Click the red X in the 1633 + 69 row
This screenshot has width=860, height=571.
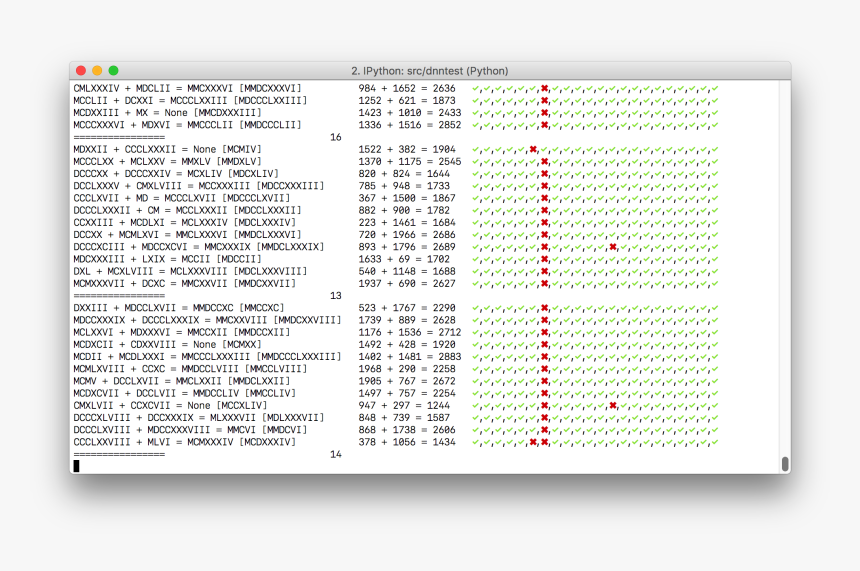coord(544,259)
